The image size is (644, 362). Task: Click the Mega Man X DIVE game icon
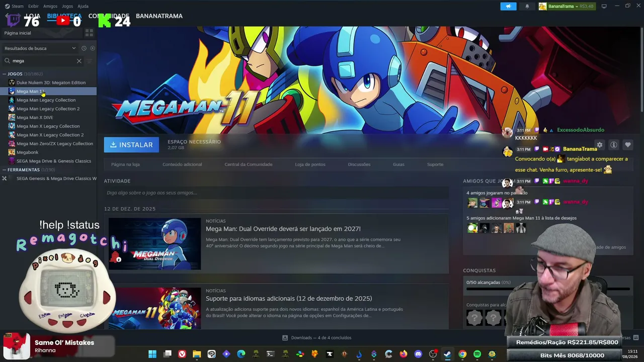tap(12, 117)
